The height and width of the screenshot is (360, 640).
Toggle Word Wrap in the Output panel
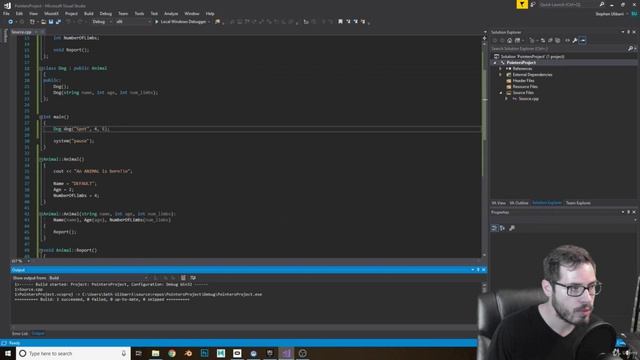193,278
